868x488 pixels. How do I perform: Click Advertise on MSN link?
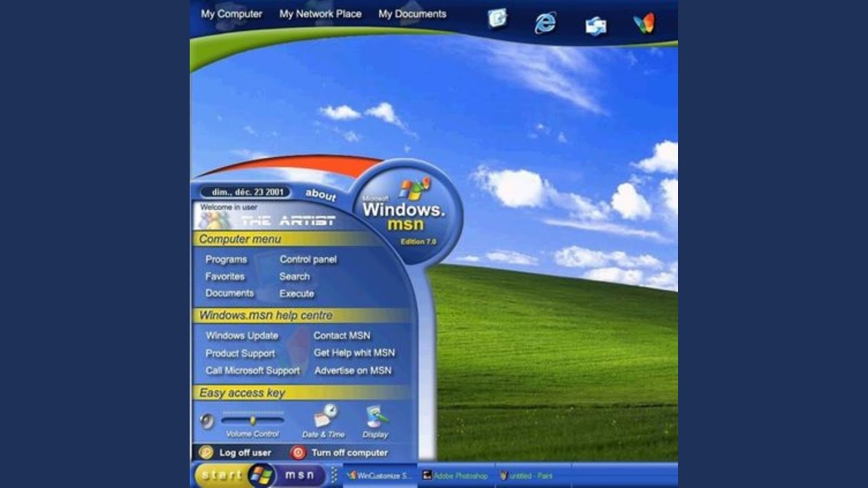[353, 371]
